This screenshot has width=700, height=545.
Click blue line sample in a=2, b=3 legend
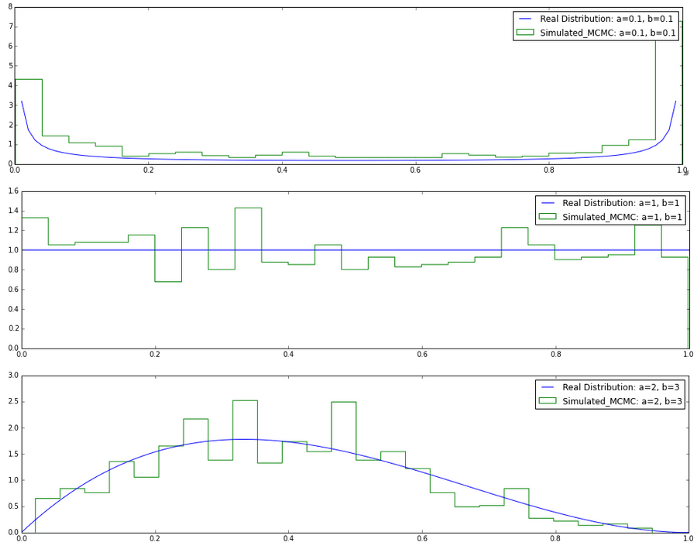click(x=550, y=387)
